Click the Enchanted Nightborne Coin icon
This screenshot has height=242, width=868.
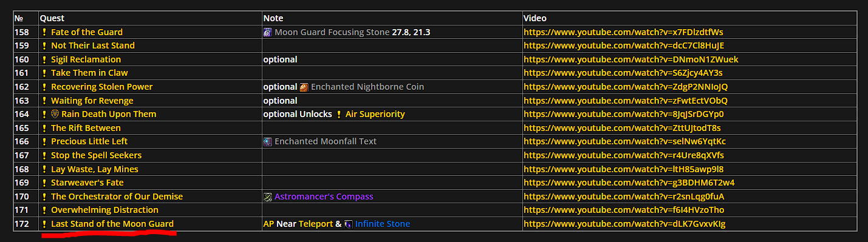304,87
